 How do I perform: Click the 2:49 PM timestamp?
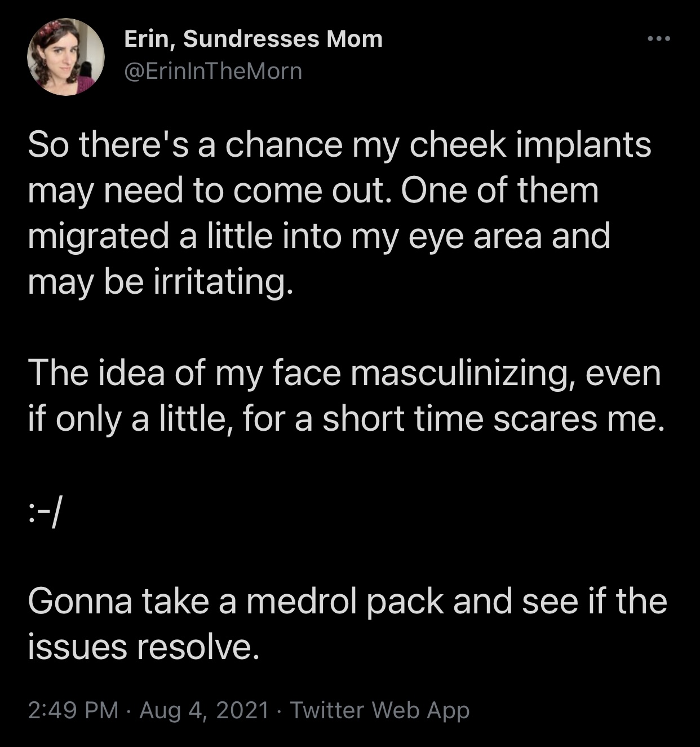(x=73, y=710)
